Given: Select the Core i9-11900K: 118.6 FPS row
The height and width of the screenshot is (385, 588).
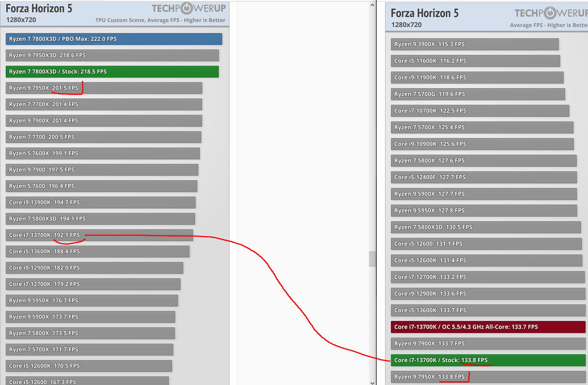Looking at the screenshot, I should click(x=477, y=78).
